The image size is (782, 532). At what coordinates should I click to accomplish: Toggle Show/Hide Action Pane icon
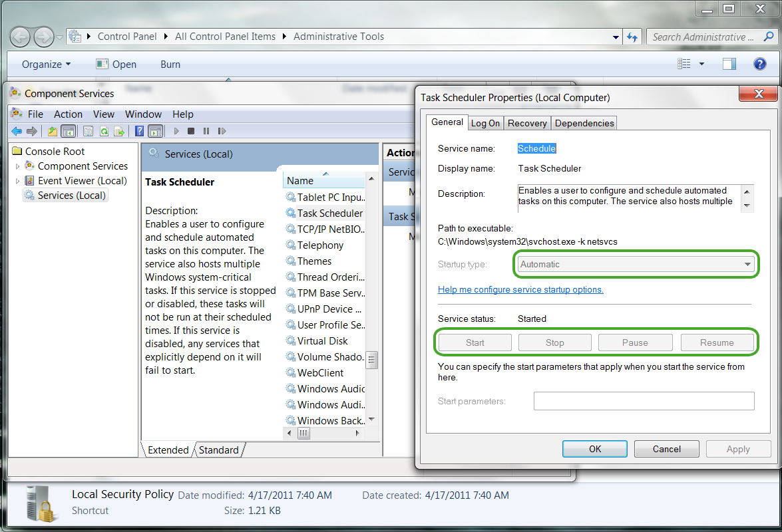click(x=156, y=132)
